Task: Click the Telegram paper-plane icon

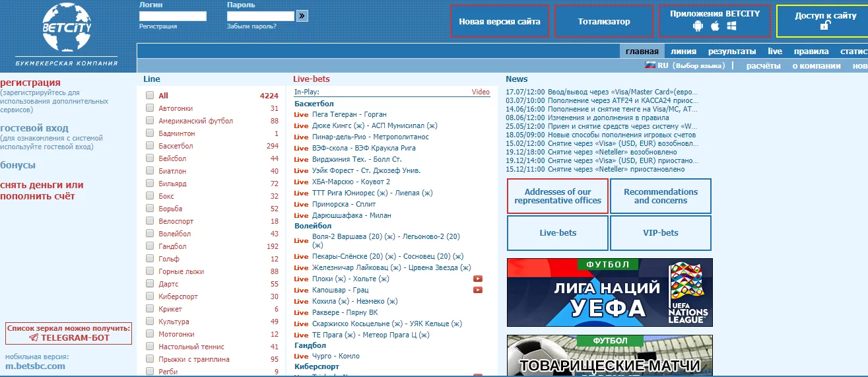Action: pyautogui.click(x=33, y=337)
